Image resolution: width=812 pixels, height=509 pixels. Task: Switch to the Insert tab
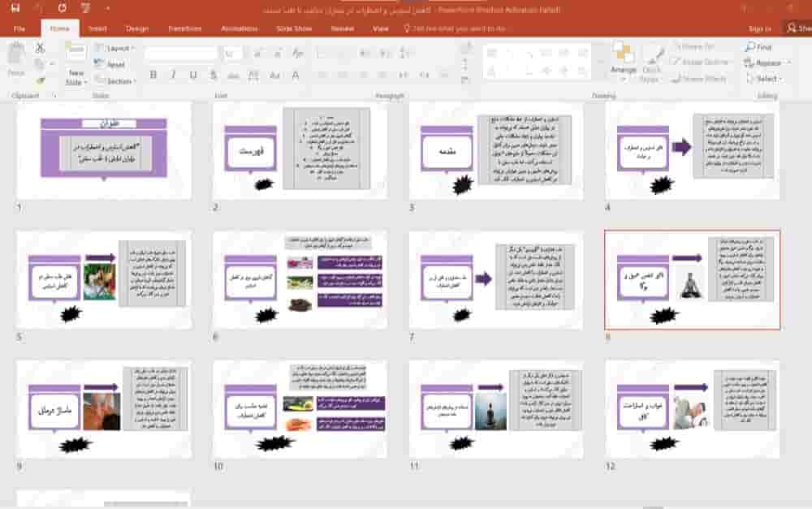pos(97,28)
